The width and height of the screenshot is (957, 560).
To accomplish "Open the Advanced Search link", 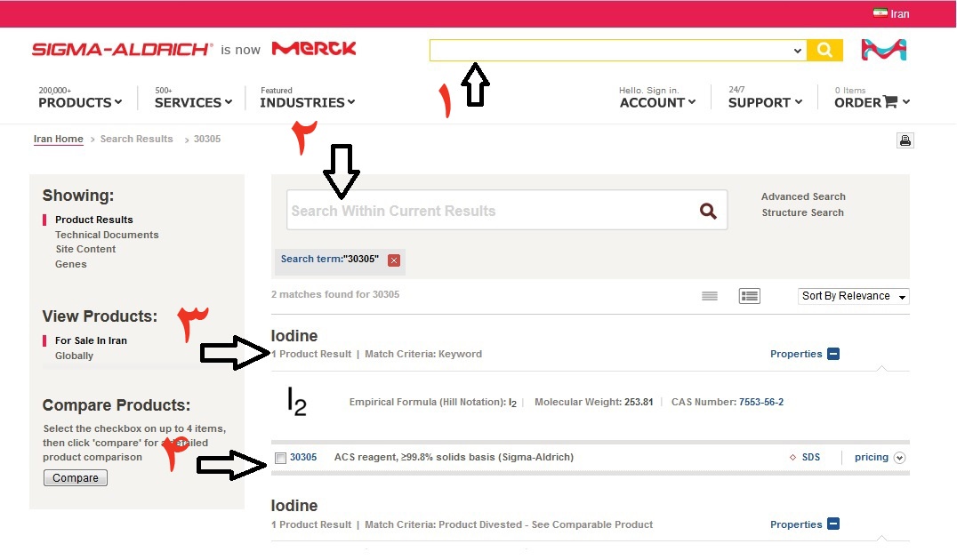I will (803, 196).
